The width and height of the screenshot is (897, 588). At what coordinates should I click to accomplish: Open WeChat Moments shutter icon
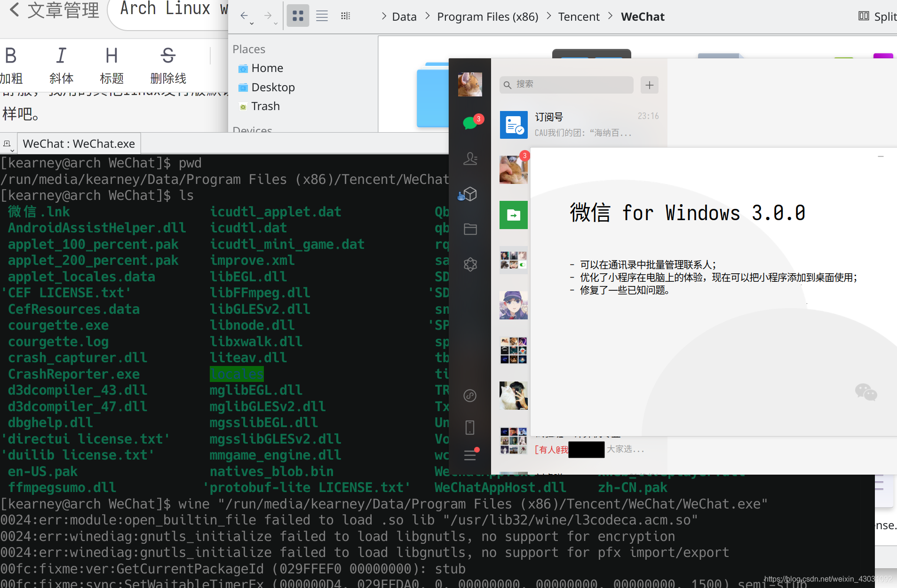pyautogui.click(x=470, y=264)
